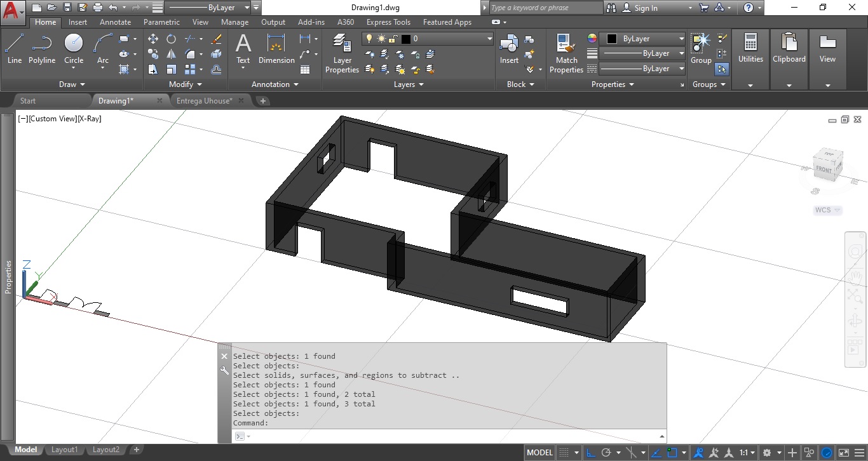Click the Insert block icon
This screenshot has width=868, height=461.
(x=509, y=49)
